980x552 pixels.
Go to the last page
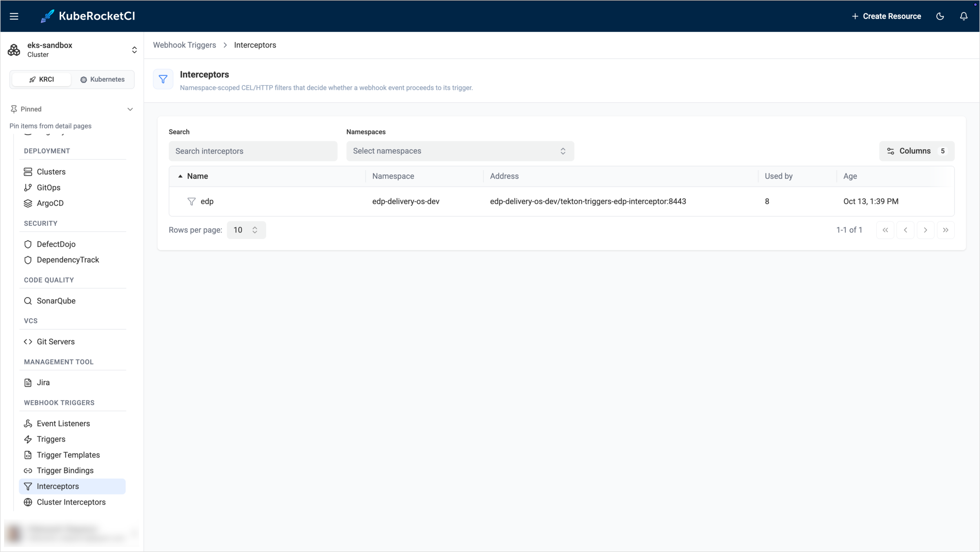click(x=946, y=230)
